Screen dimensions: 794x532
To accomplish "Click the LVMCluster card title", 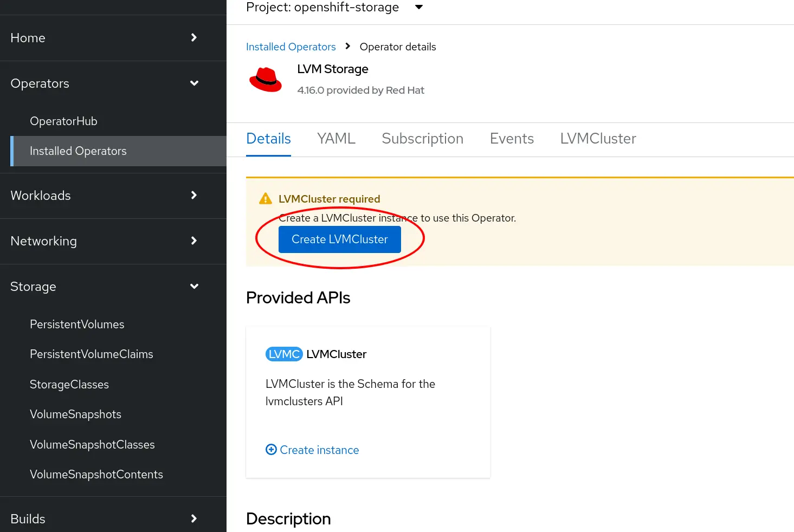I will tap(336, 354).
